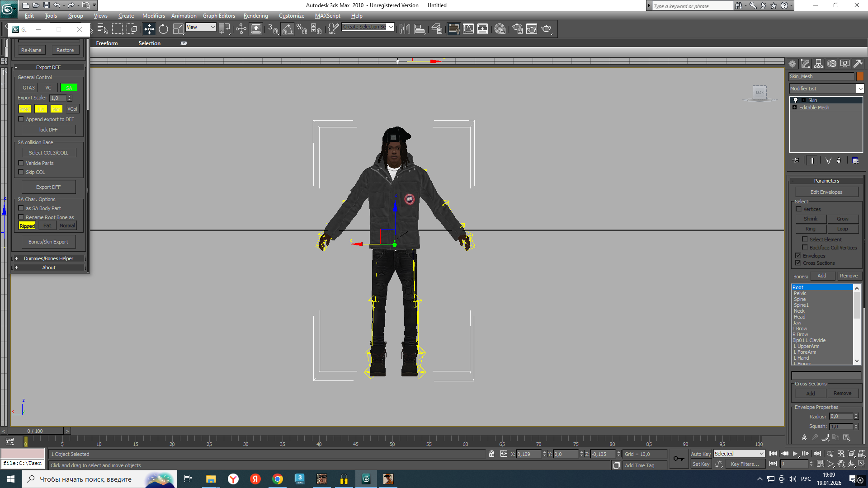The image size is (868, 488).
Task: Enable Vehicle Parts checkbox
Action: tap(21, 163)
